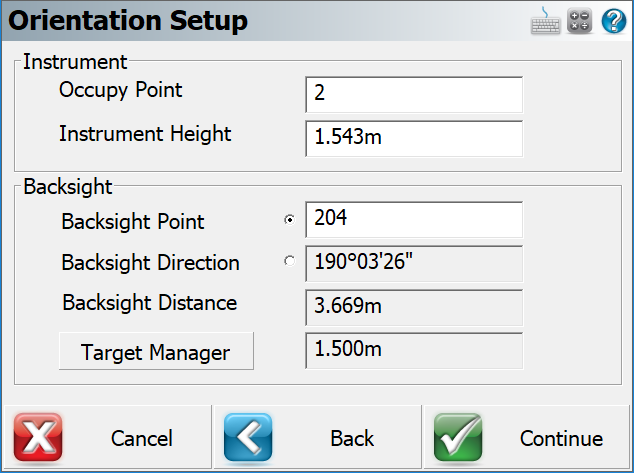
Task: Edit the Instrument Height field
Action: tap(414, 139)
